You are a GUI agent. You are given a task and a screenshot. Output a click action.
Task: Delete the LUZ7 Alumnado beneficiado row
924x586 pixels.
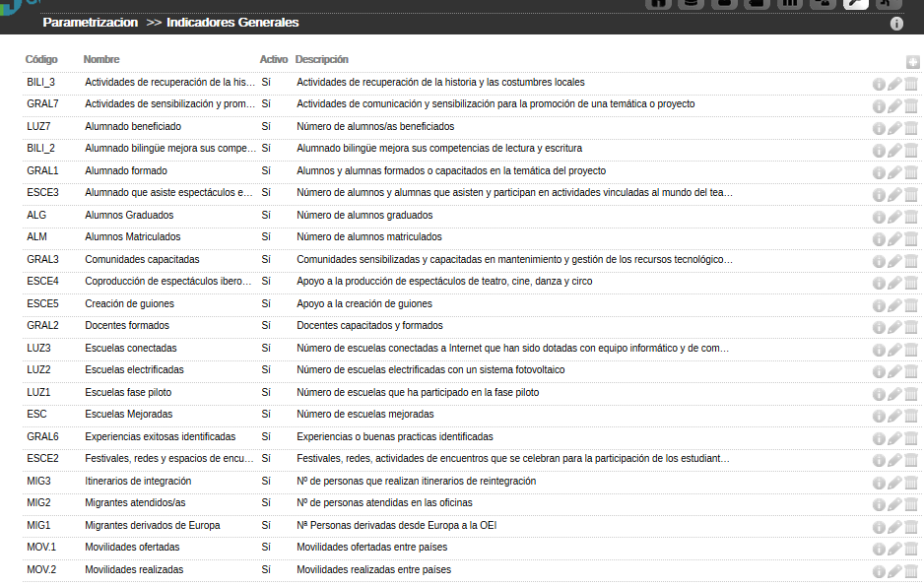[911, 128]
